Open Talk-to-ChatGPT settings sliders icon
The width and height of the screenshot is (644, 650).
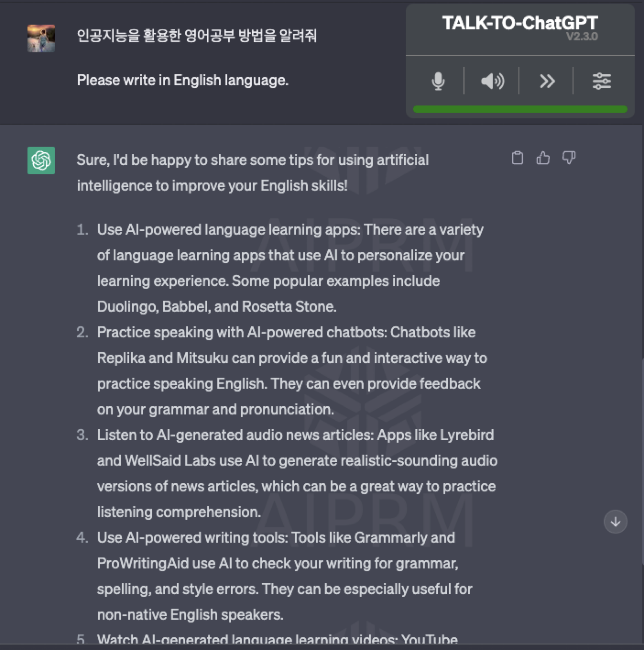601,81
